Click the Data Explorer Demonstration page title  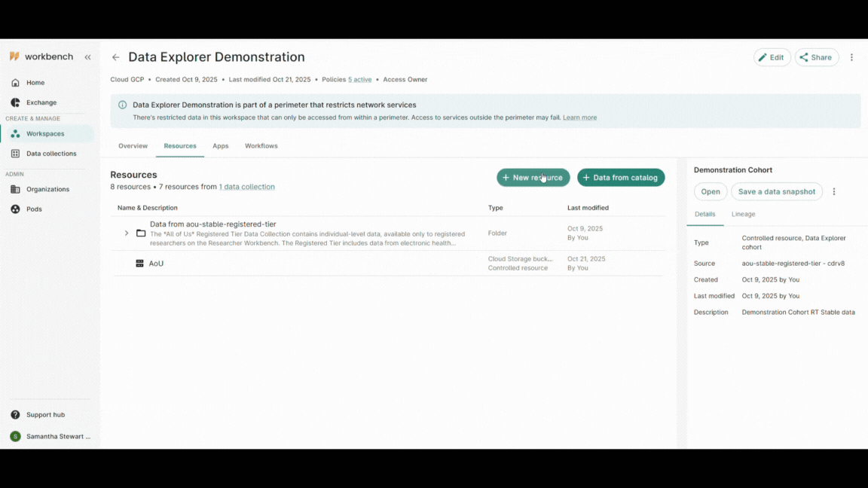216,57
